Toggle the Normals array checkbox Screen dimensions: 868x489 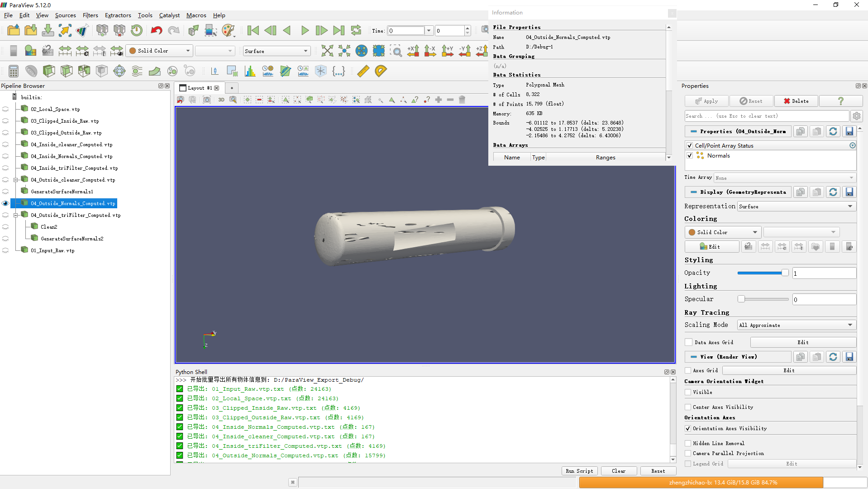690,156
